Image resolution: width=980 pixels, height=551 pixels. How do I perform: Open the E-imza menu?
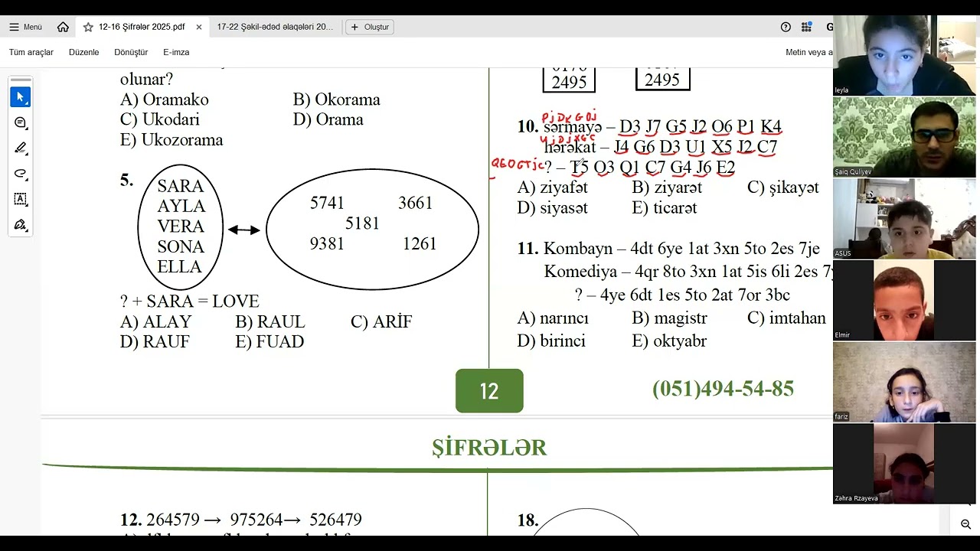176,52
